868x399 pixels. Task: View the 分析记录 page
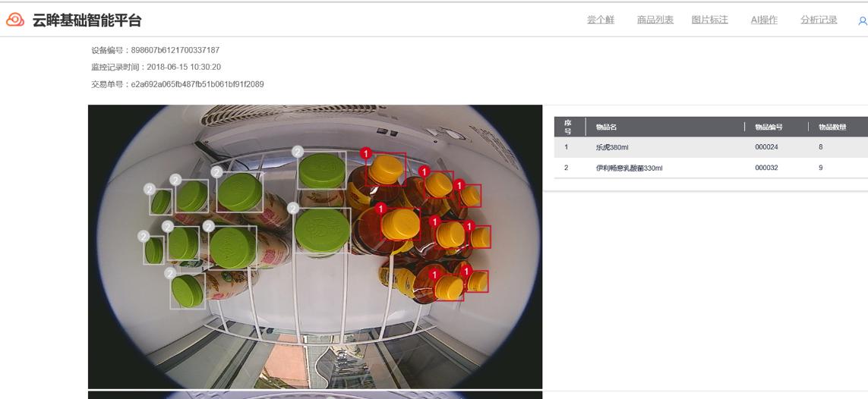(819, 20)
